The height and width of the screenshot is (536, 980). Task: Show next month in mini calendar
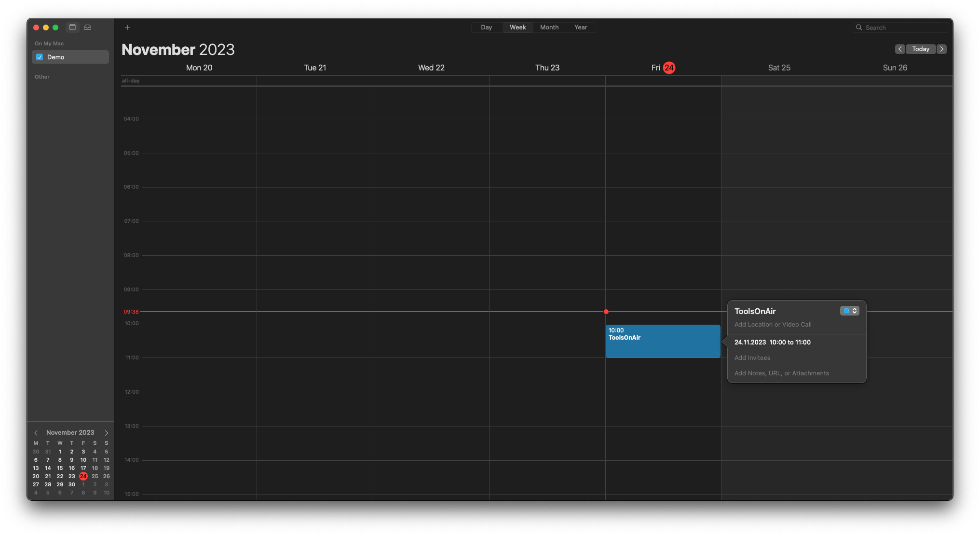(107, 433)
